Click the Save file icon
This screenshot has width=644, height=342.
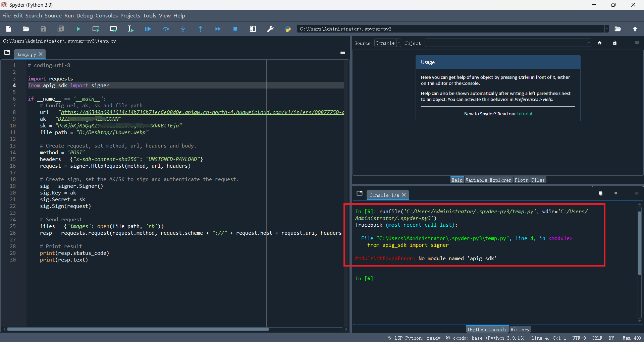(x=43, y=29)
